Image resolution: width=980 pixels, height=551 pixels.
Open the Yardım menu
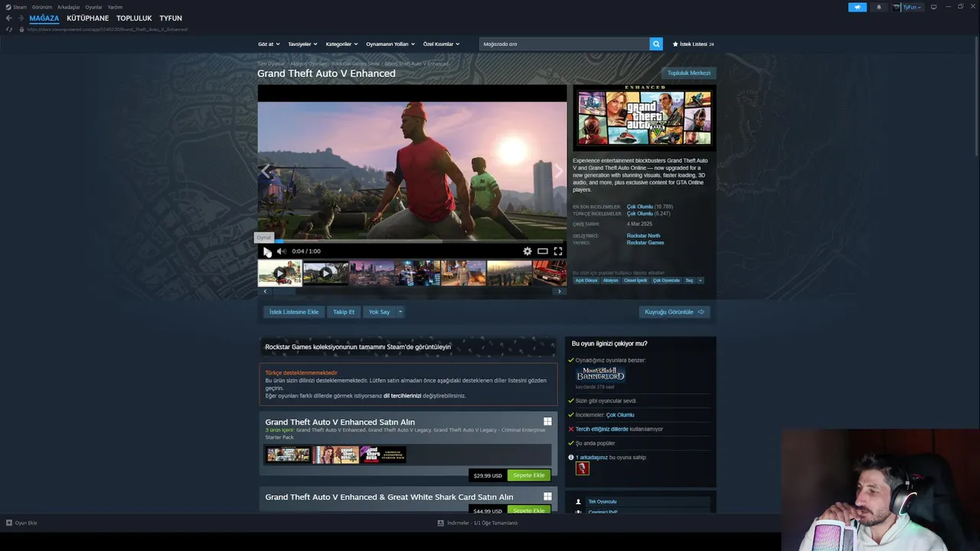115,7
